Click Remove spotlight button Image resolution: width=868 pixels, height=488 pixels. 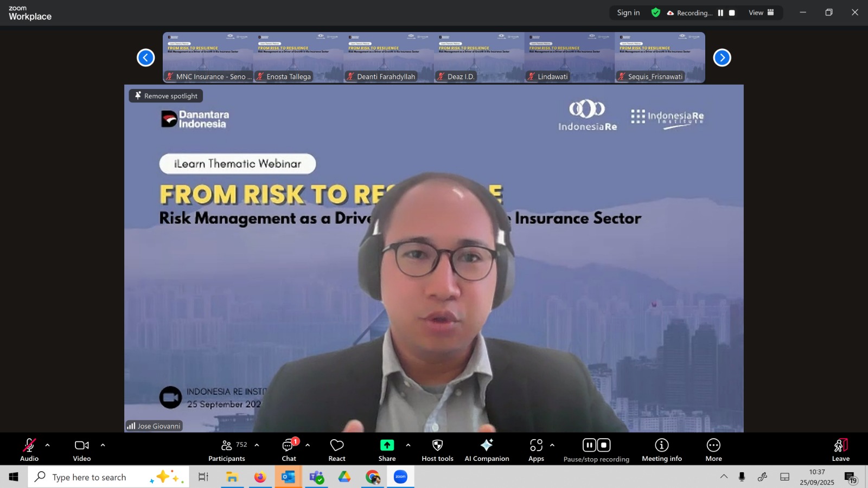(166, 96)
